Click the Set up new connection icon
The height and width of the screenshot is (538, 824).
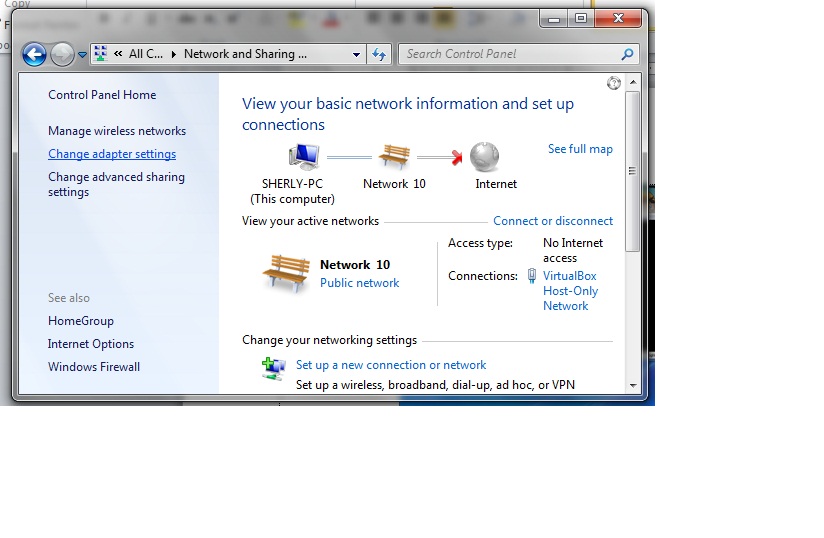pyautogui.click(x=274, y=368)
